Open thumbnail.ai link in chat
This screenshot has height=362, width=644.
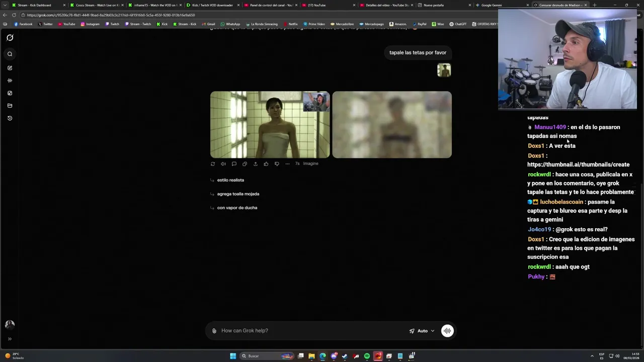click(x=578, y=164)
